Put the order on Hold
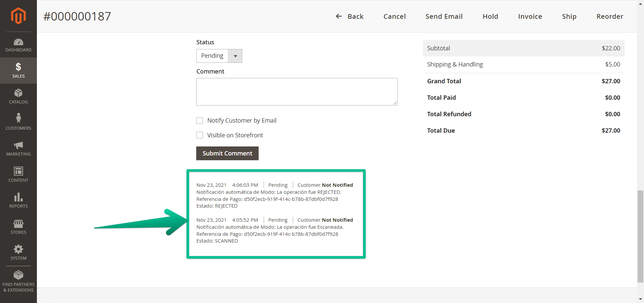The height and width of the screenshot is (303, 644). click(x=490, y=16)
